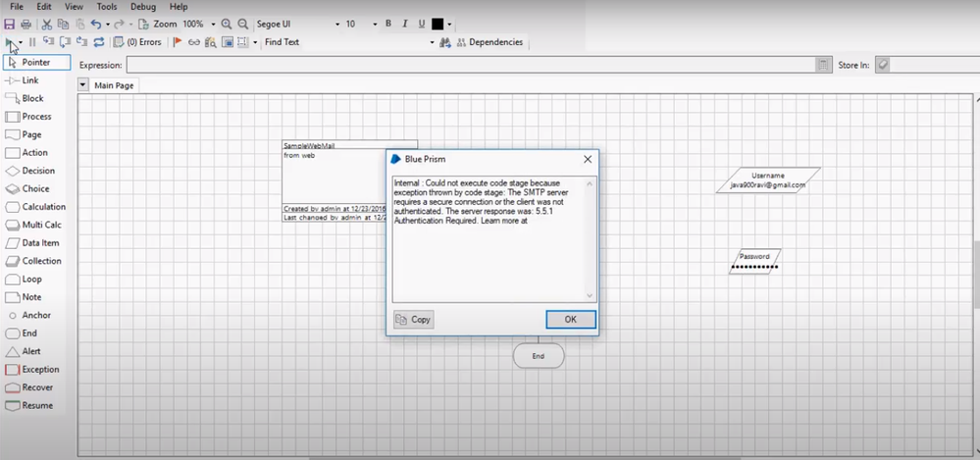
Task: Click the Save icon in toolbar
Action: (x=10, y=24)
